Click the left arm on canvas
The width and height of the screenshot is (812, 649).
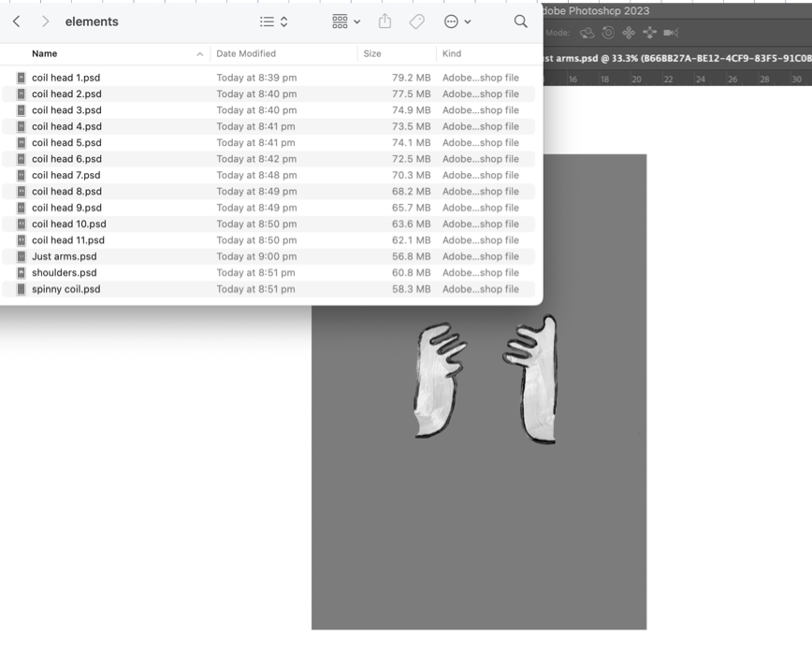coord(438,383)
